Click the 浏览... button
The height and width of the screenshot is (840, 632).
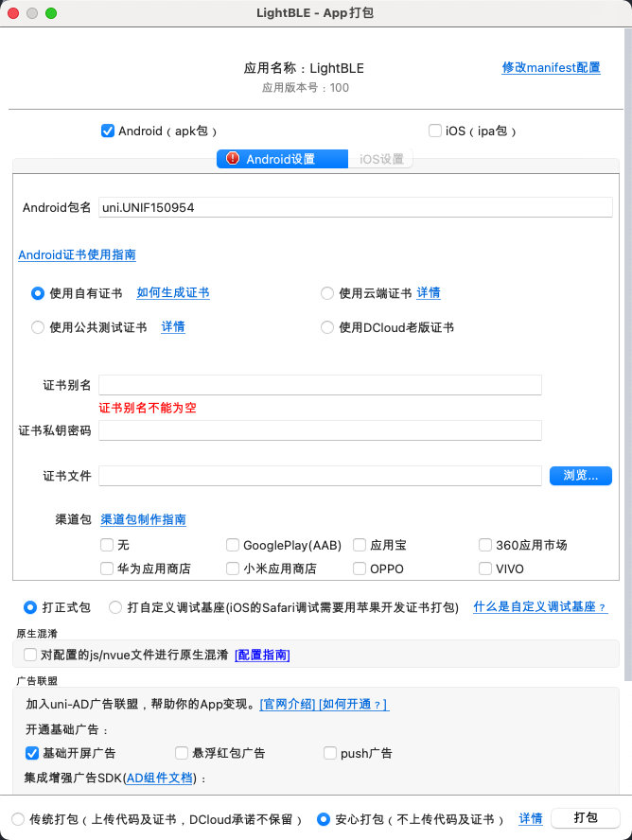581,476
